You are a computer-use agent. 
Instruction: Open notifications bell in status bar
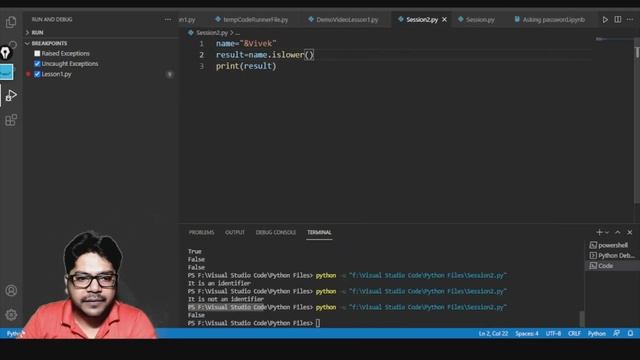pyautogui.click(x=630, y=333)
